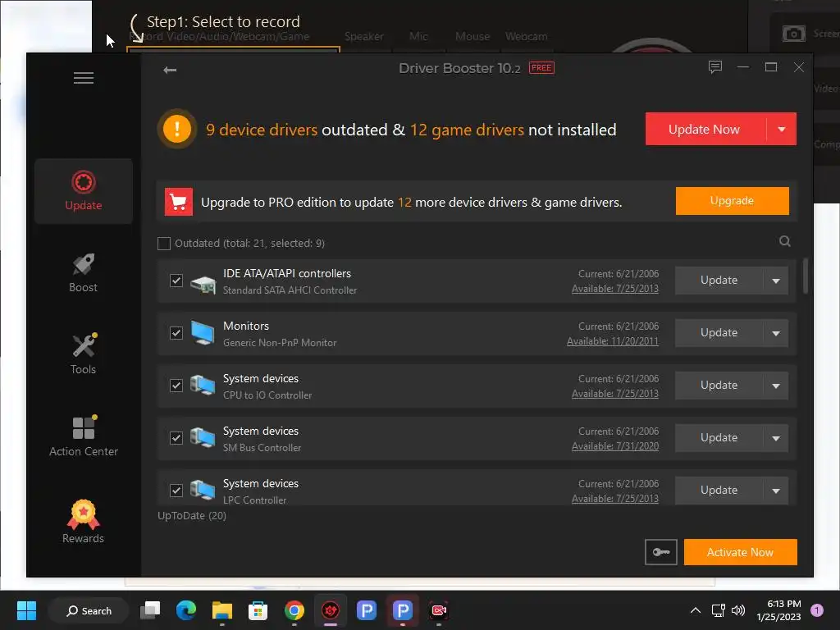
Task: Open the dropdown for the SM Bus Controller update
Action: pyautogui.click(x=776, y=438)
